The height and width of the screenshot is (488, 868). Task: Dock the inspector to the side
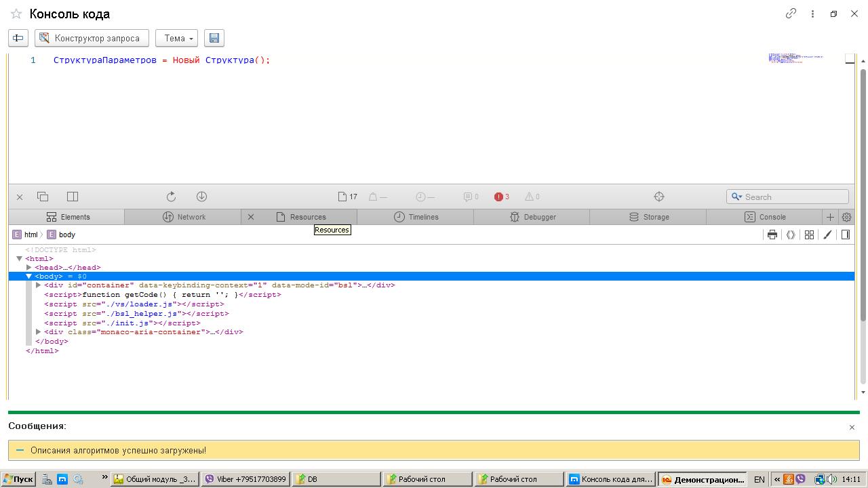click(x=73, y=197)
